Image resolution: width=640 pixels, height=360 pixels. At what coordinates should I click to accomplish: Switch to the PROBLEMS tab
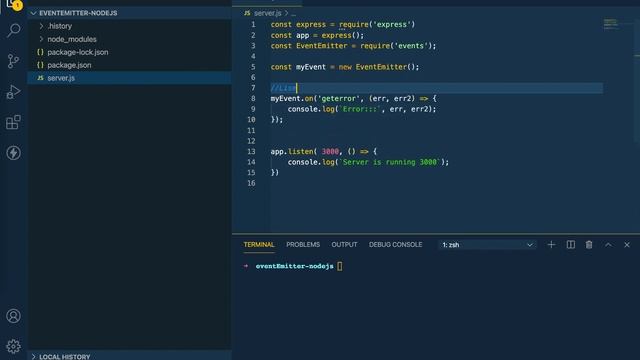(x=303, y=244)
